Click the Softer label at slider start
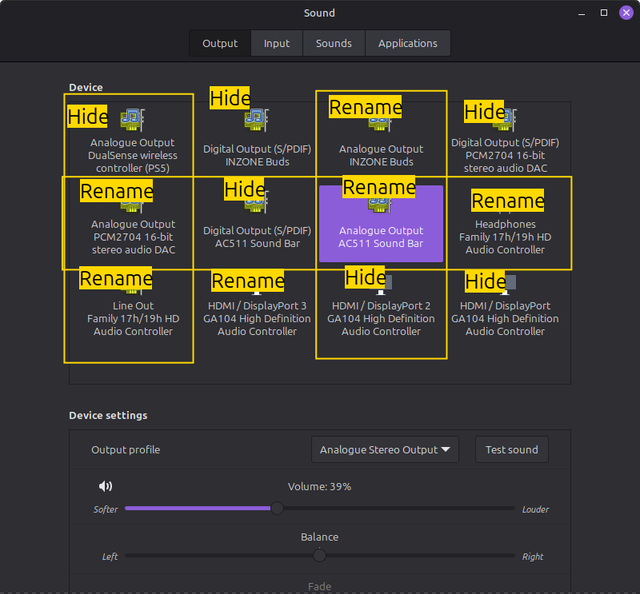Viewport: 640px width, 594px height. point(105,509)
